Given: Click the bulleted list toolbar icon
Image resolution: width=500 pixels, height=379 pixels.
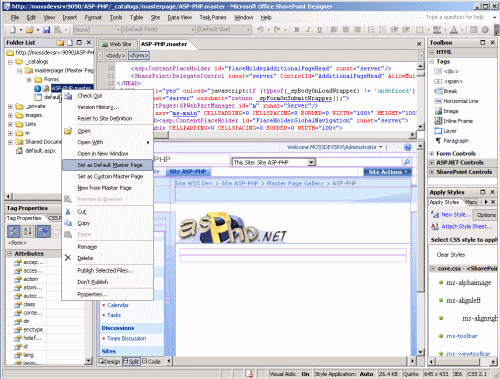Looking at the screenshot, I should pyautogui.click(x=383, y=30).
